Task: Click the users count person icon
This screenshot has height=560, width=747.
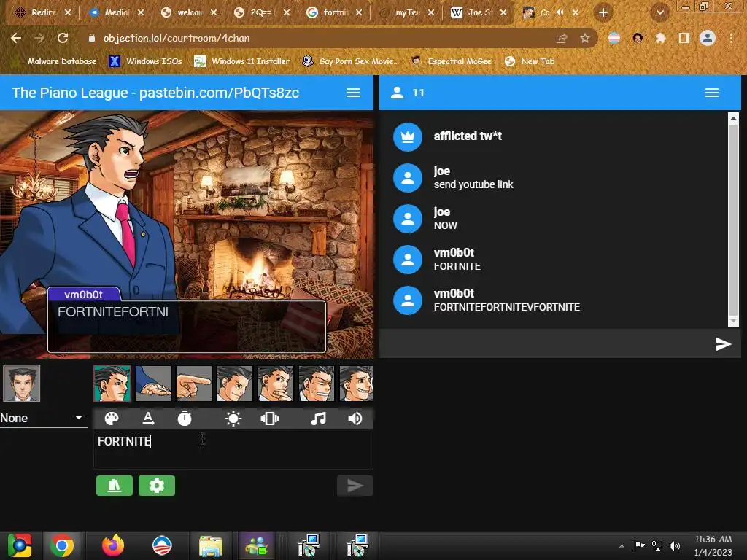Action: (x=397, y=93)
